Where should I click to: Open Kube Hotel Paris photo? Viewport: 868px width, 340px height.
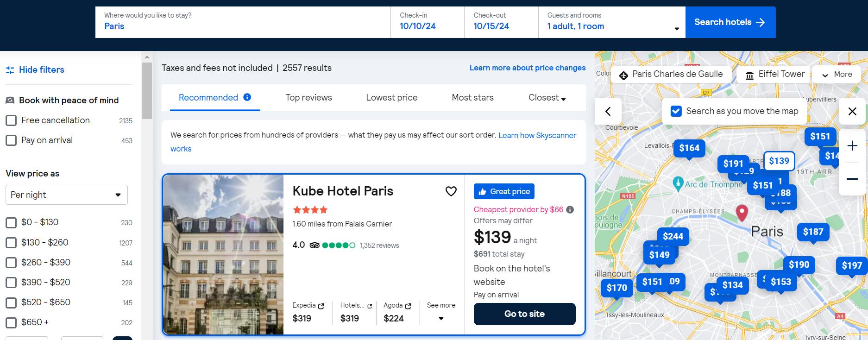pyautogui.click(x=223, y=254)
